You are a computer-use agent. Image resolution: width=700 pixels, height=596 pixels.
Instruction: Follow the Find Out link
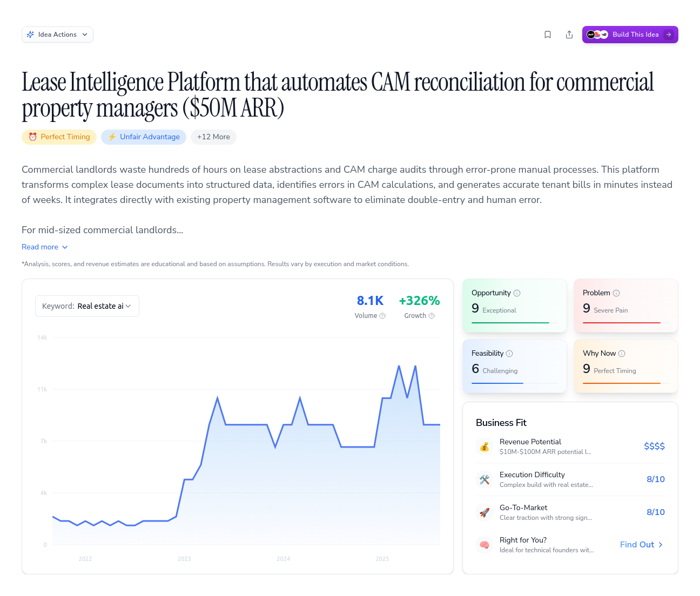pyautogui.click(x=641, y=544)
